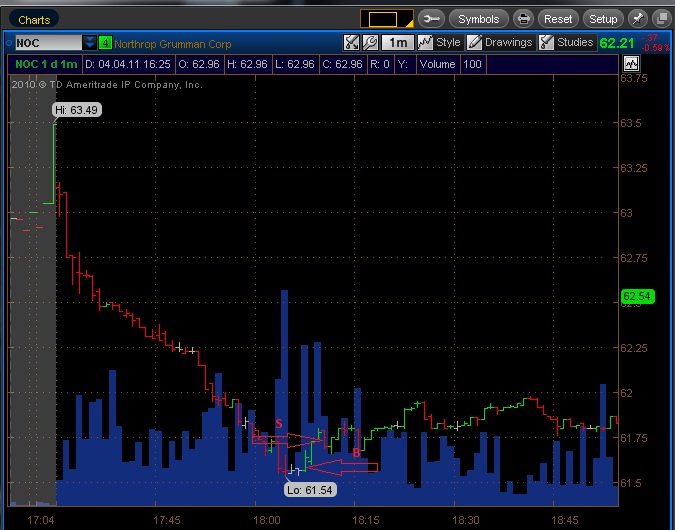Click into the NOC symbol input field
675x530 pixels.
48,43
